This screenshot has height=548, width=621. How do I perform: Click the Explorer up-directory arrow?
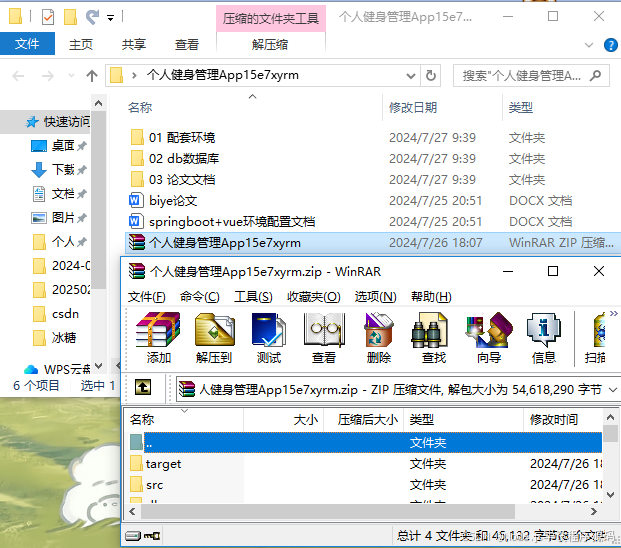[x=91, y=75]
